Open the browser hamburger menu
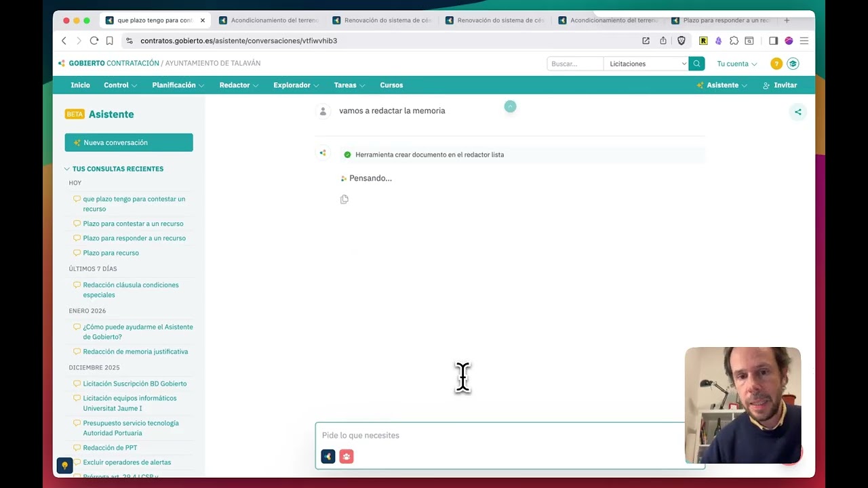 [804, 41]
